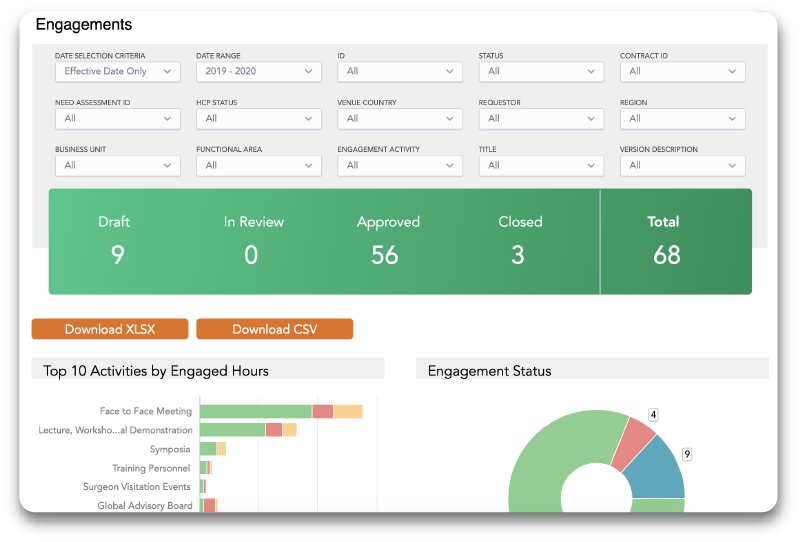
Task: Select the In Review count 0
Action: point(251,255)
